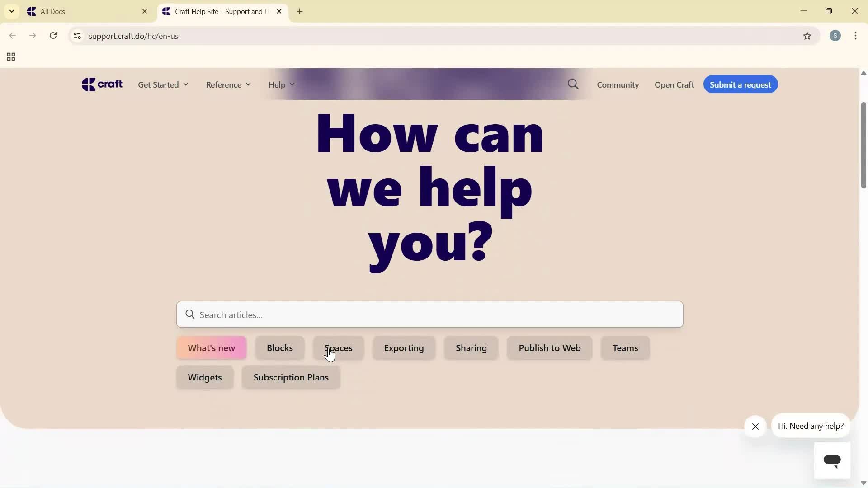Viewport: 868px width, 488px height.
Task: Open the Community link
Action: pyautogui.click(x=618, y=84)
